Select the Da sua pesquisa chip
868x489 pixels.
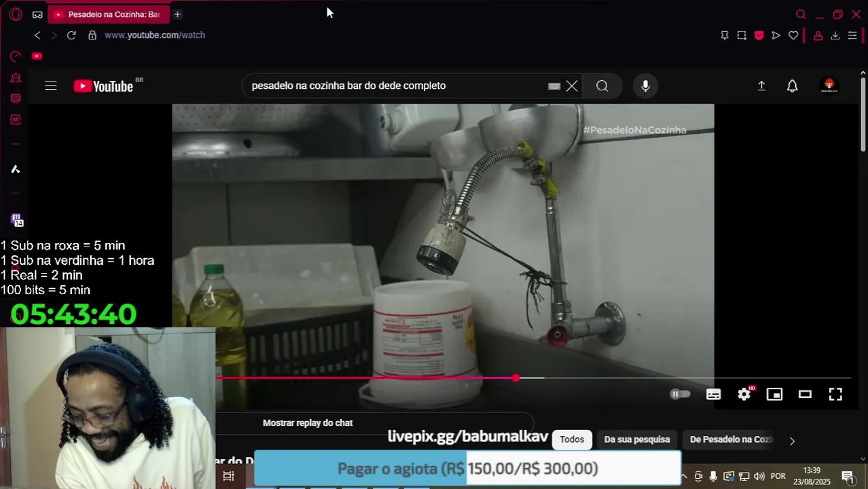pos(637,439)
